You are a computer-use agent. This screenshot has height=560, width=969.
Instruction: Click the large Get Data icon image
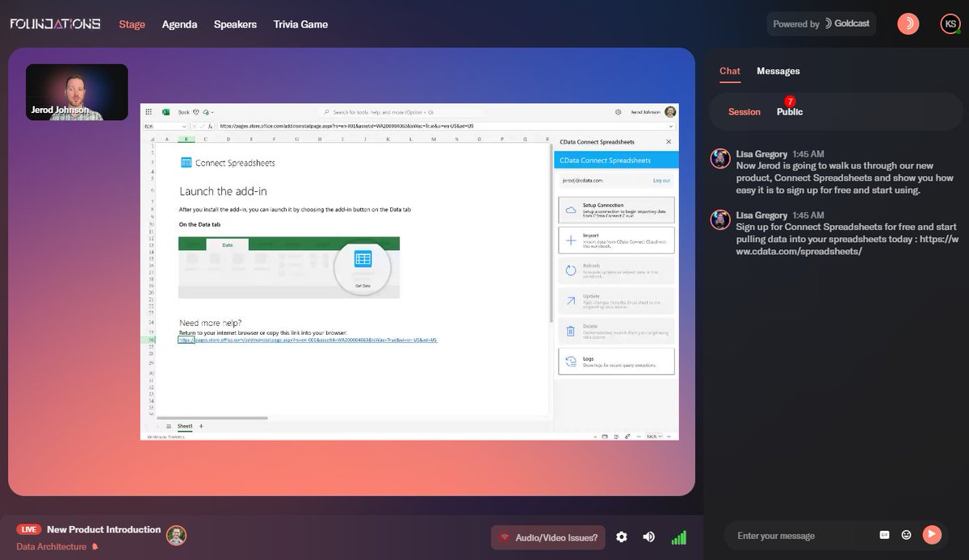363,267
